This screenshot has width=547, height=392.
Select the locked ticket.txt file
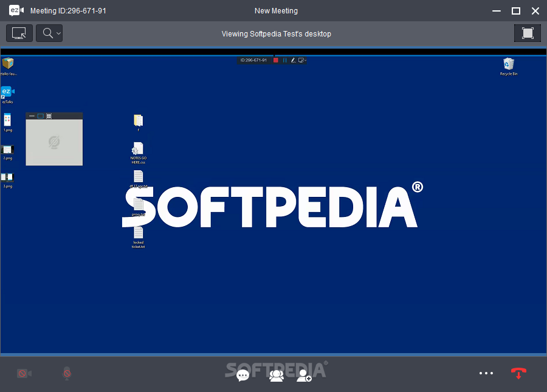[x=138, y=237]
